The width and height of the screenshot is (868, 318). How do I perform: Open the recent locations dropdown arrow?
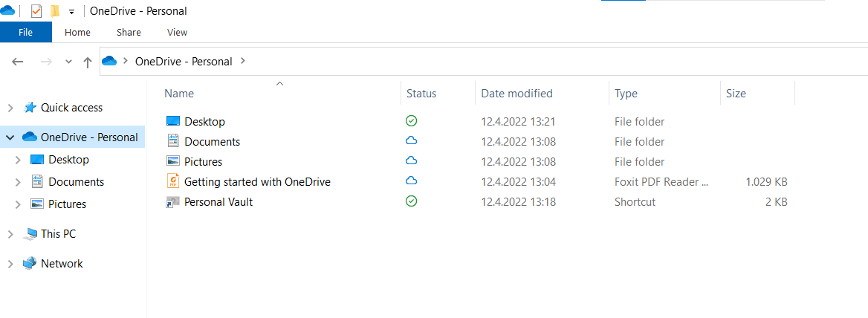click(68, 62)
